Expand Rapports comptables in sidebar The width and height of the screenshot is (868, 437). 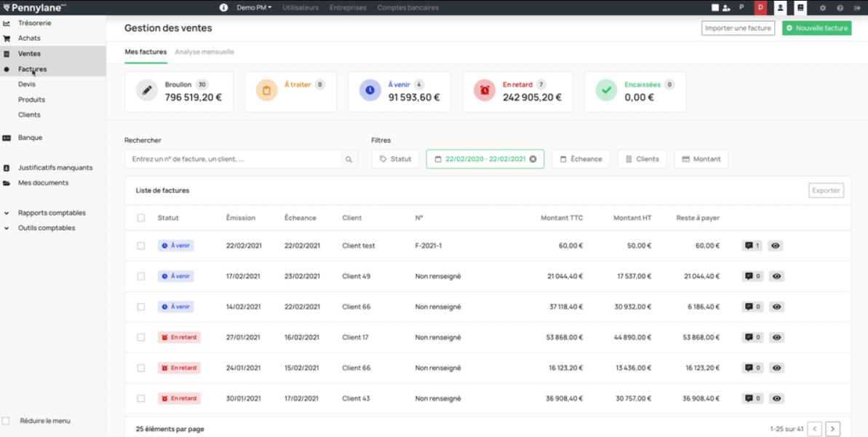[52, 213]
